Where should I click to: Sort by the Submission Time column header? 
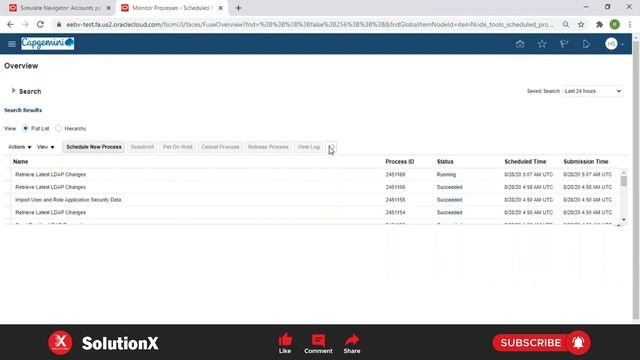(x=586, y=162)
